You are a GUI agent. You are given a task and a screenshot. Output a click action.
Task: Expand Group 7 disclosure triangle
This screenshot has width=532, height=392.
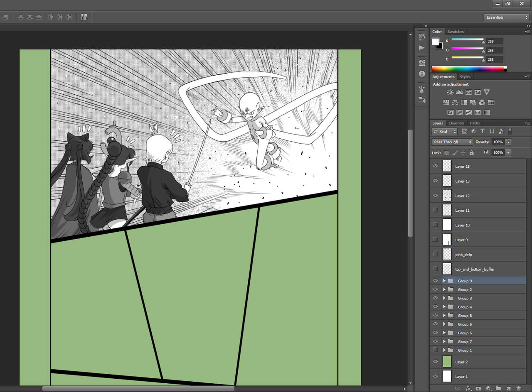click(x=444, y=341)
